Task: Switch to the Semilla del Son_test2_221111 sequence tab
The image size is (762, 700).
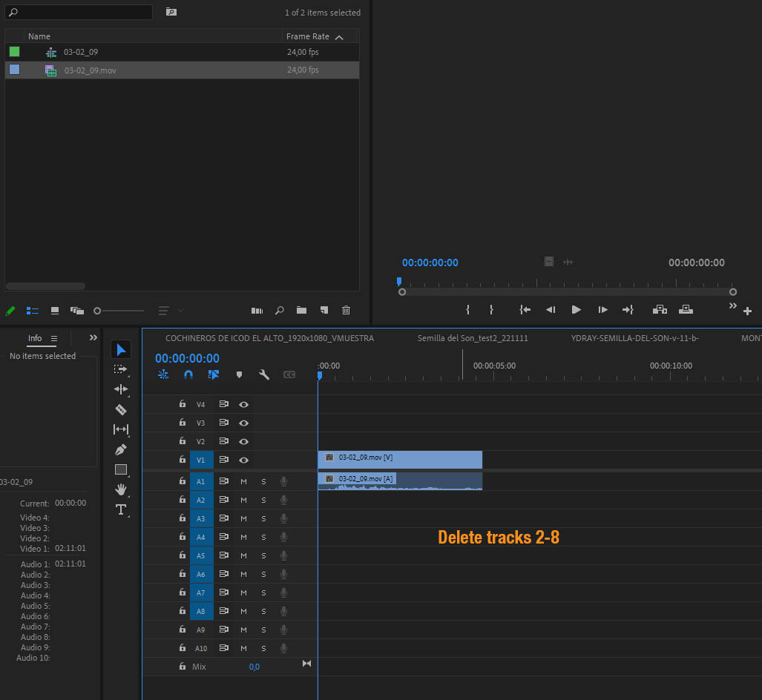Action: coord(472,337)
